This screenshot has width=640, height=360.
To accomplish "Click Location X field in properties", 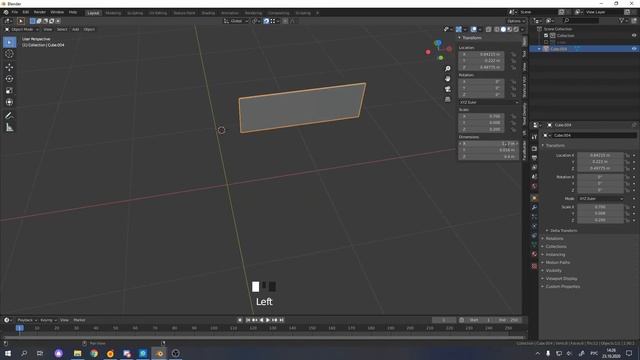I will tap(600, 155).
